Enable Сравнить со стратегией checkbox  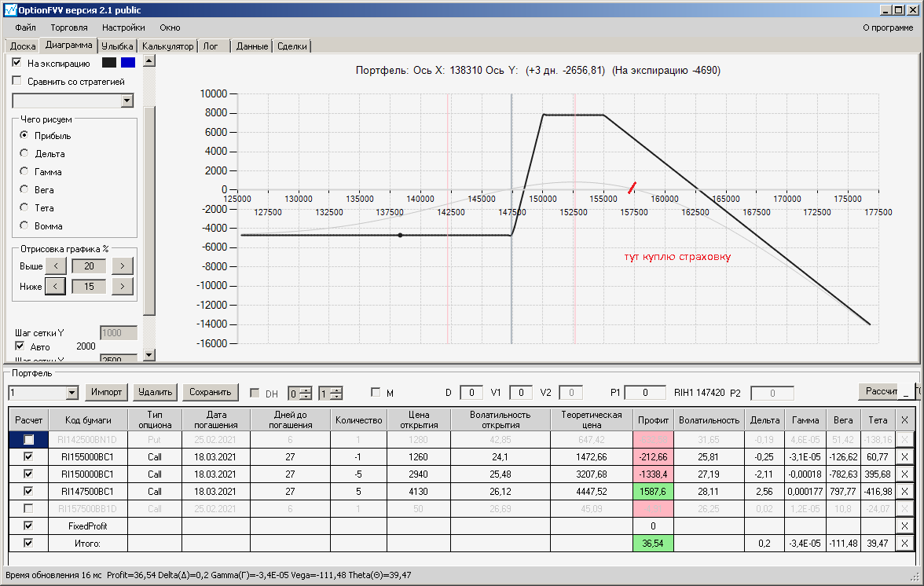(16, 81)
